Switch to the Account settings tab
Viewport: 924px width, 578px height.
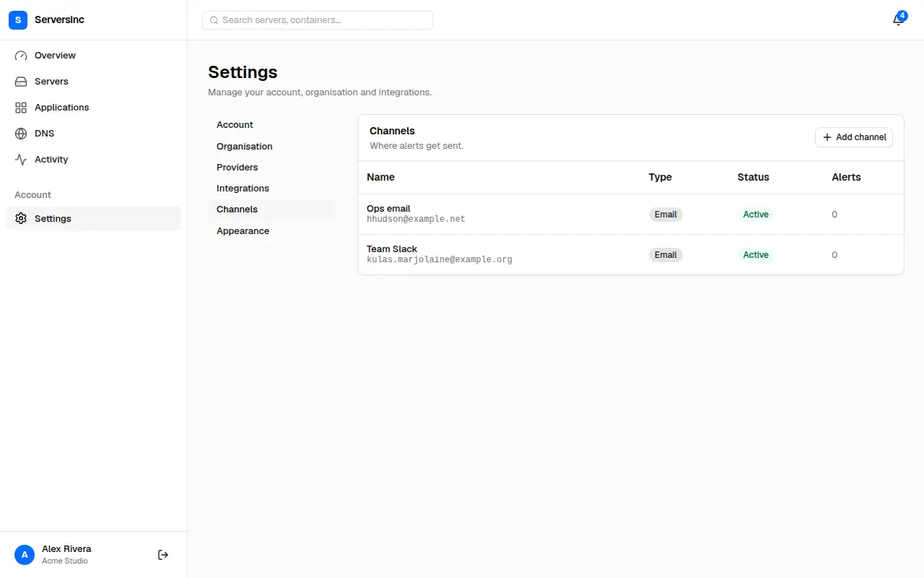[271, 125]
